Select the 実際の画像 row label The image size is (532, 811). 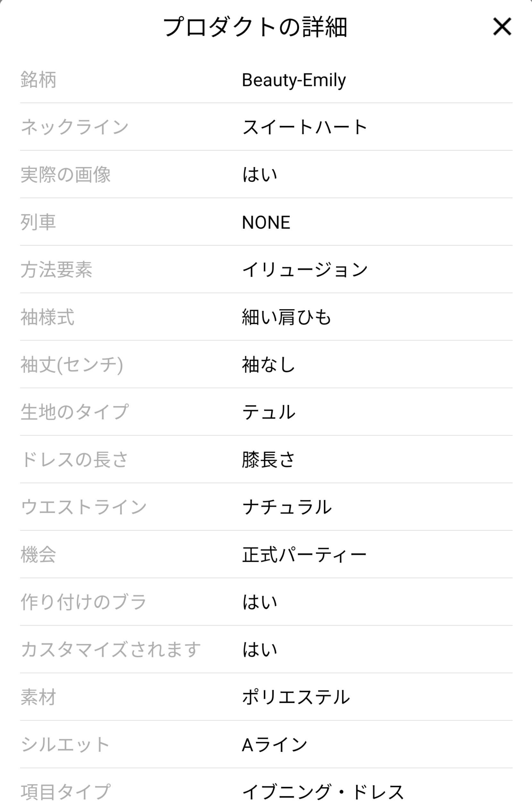tap(66, 174)
